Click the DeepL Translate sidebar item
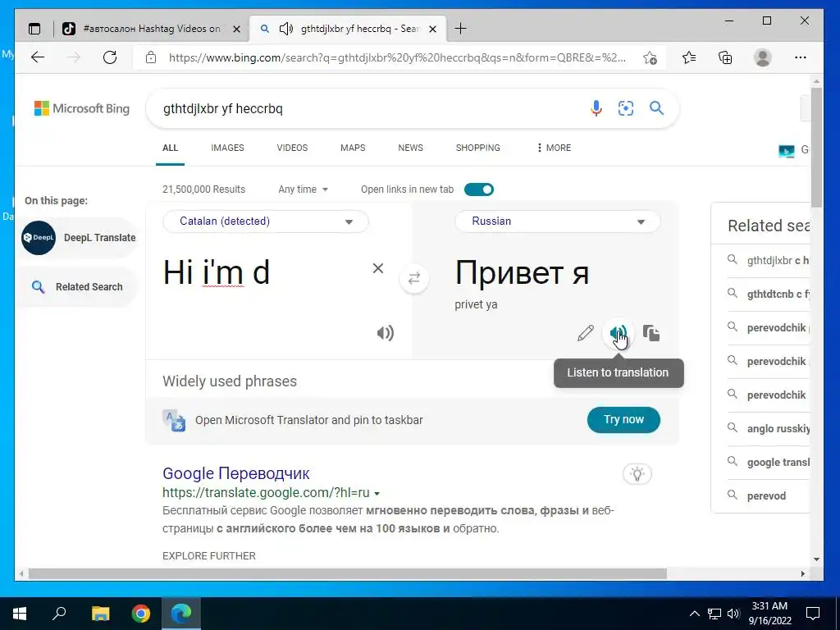 click(79, 238)
